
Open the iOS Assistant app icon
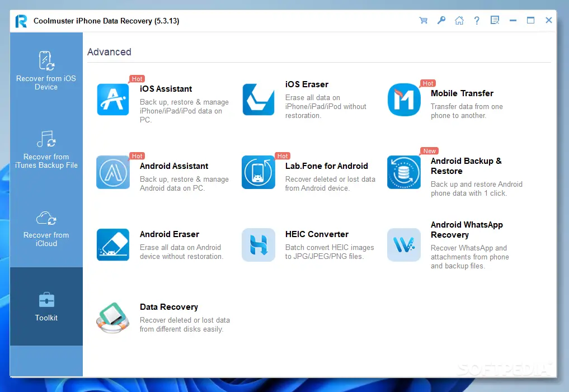[113, 100]
